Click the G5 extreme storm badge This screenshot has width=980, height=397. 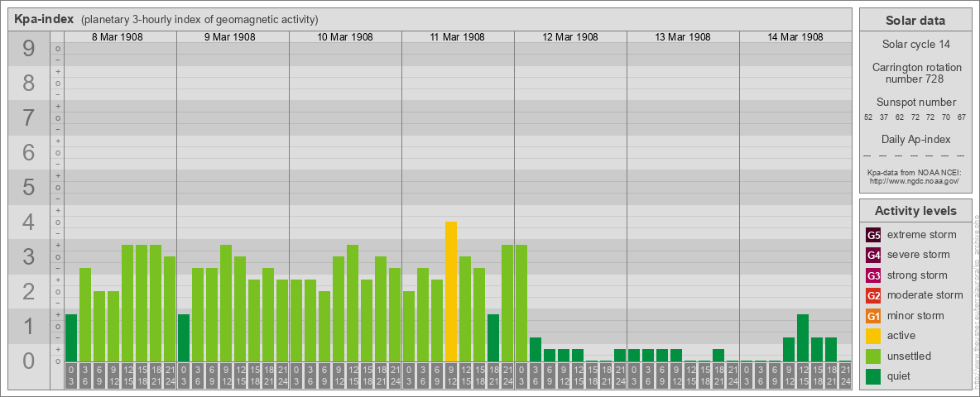[x=873, y=235]
